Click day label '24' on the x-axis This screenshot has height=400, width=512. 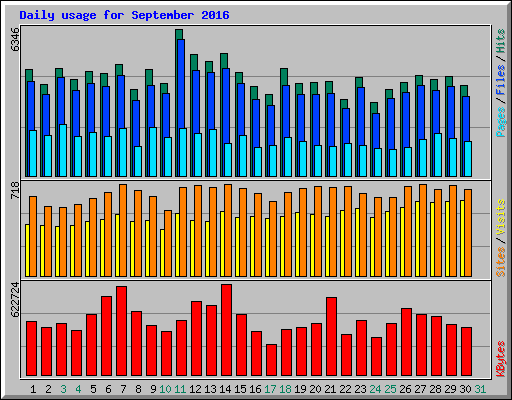[375, 389]
